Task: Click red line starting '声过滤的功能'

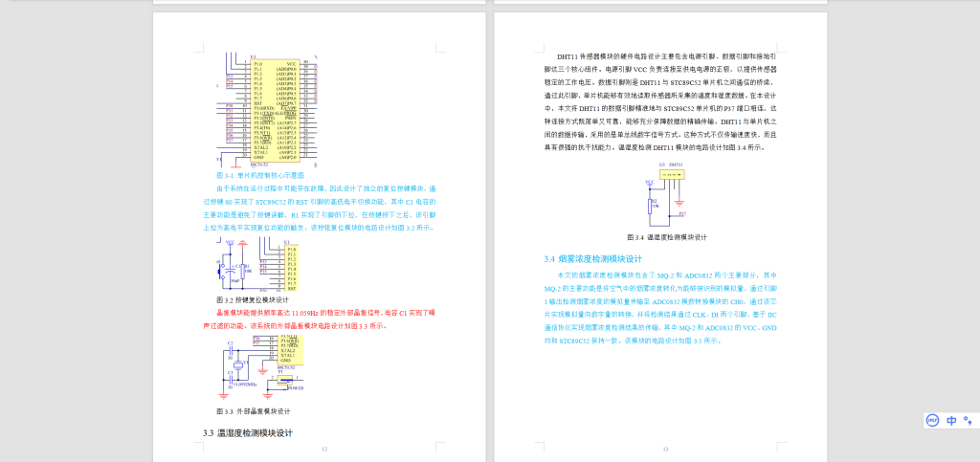Action: click(296, 326)
